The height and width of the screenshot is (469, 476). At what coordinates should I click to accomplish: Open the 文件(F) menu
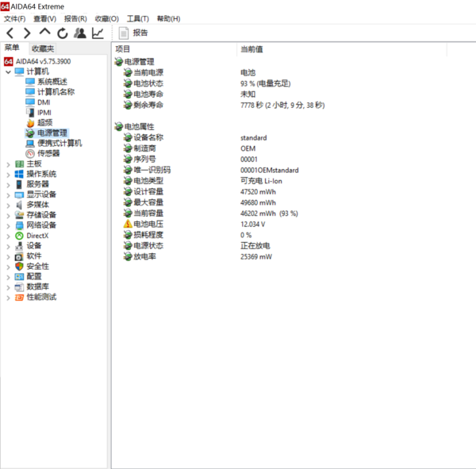pos(14,19)
